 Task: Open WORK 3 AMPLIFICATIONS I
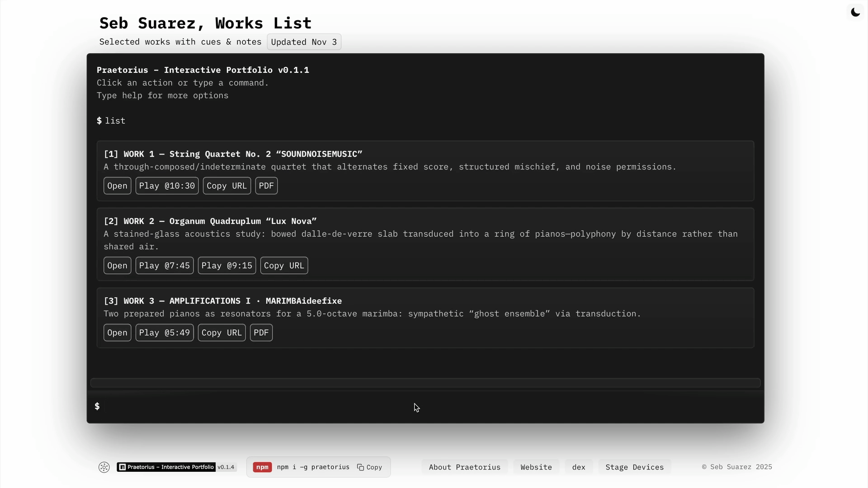117,332
